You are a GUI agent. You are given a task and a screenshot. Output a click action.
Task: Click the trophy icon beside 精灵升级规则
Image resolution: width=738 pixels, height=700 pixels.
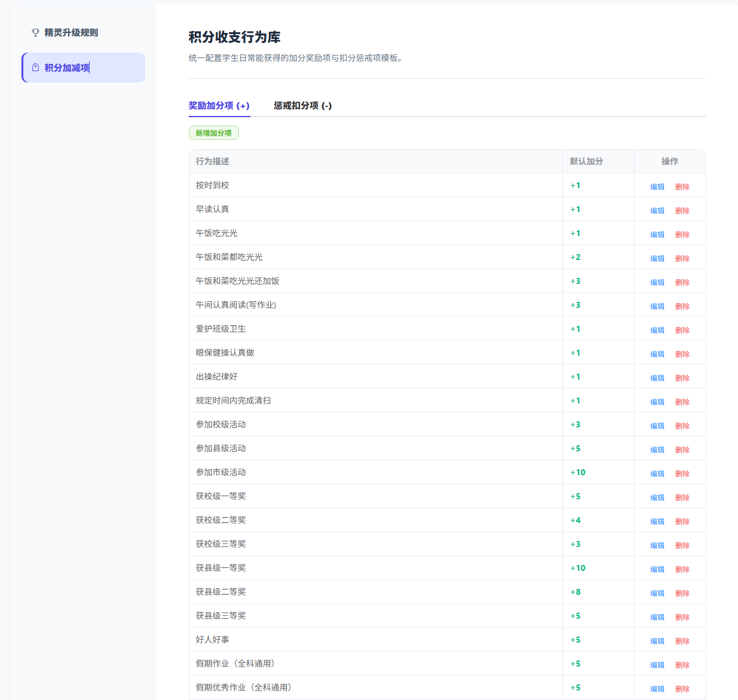click(x=35, y=33)
